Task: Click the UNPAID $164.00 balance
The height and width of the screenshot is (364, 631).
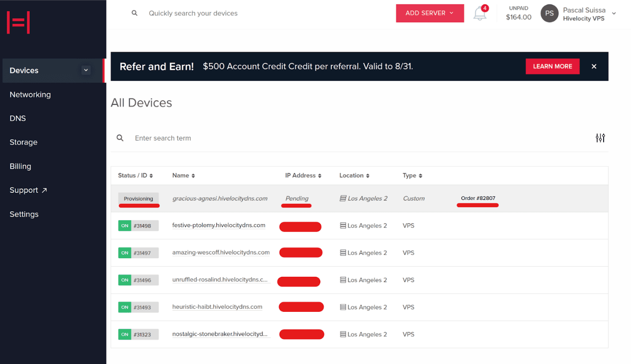Action: pyautogui.click(x=519, y=13)
